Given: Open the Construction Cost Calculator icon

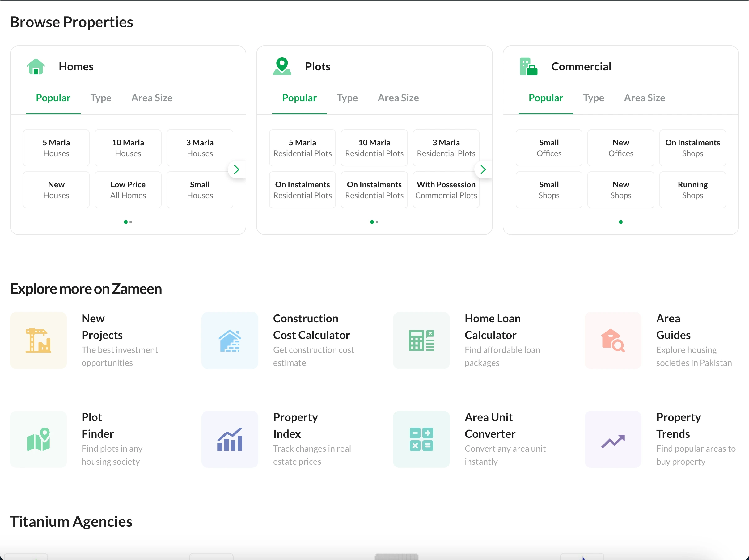Looking at the screenshot, I should (230, 341).
